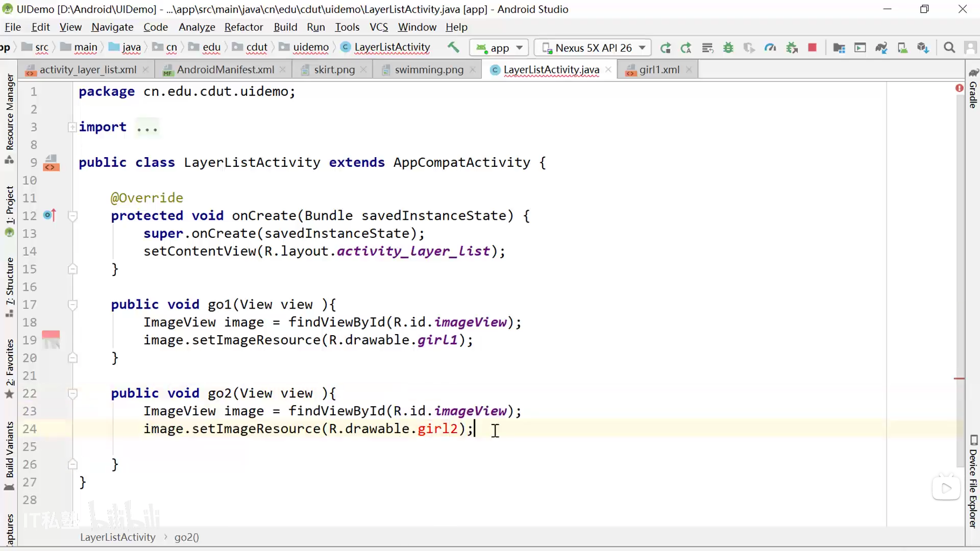Click the Search Everywhere magnifier icon
Screen dimensions: 980x551
click(949, 47)
